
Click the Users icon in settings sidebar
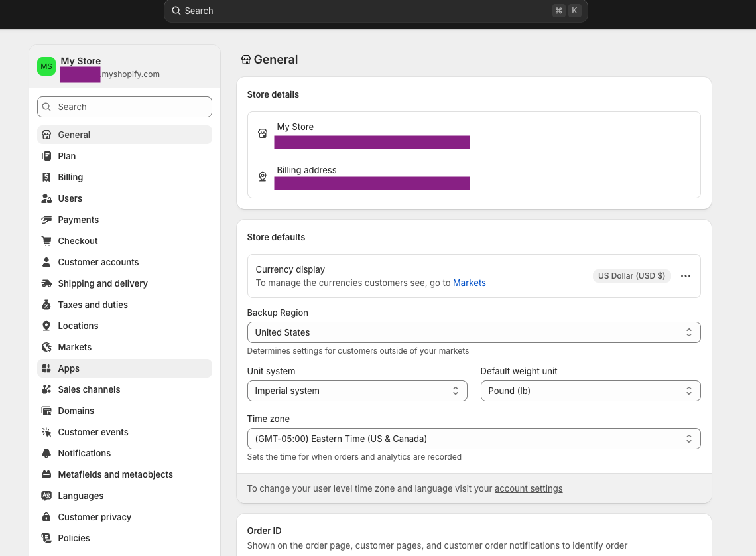(46, 198)
